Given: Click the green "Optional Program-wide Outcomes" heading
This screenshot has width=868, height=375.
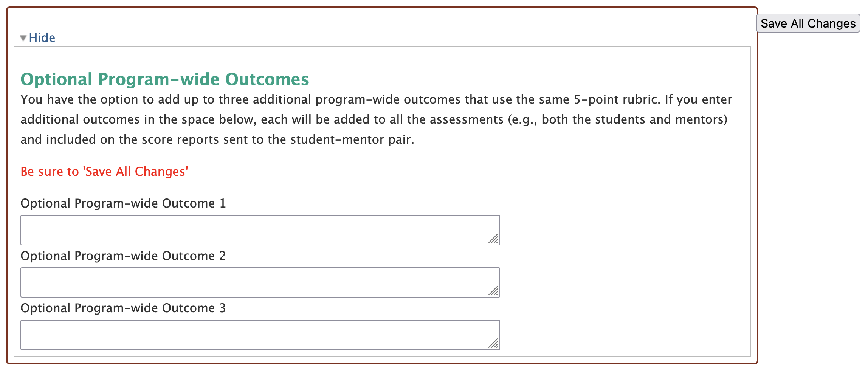Looking at the screenshot, I should pyautogui.click(x=165, y=79).
